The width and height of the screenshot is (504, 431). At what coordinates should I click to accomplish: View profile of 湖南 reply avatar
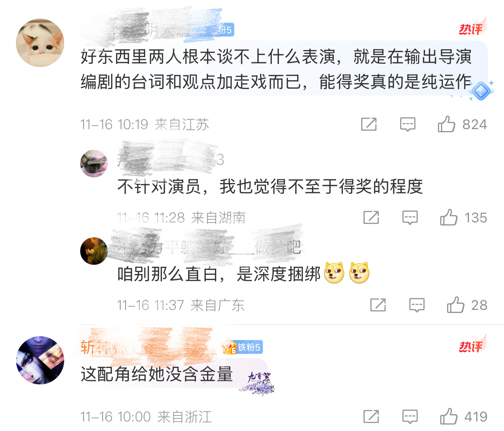coord(94,164)
